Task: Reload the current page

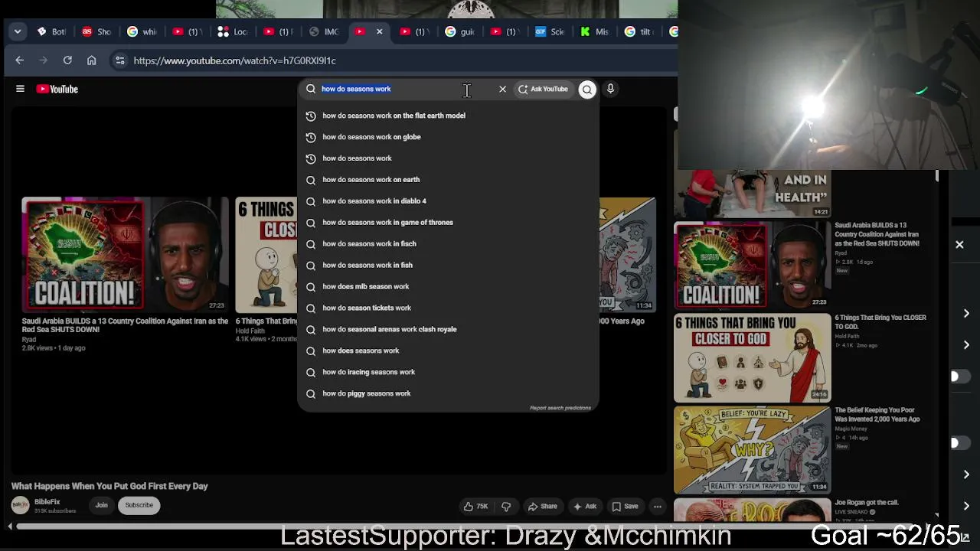Action: (x=67, y=60)
